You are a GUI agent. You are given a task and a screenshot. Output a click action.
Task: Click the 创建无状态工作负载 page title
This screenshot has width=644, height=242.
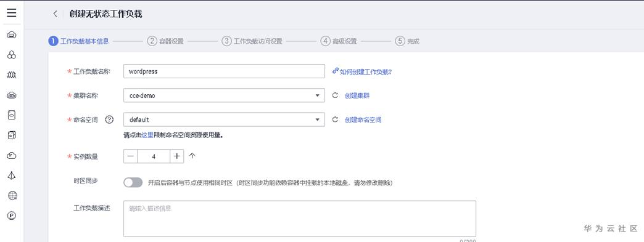[x=106, y=14]
